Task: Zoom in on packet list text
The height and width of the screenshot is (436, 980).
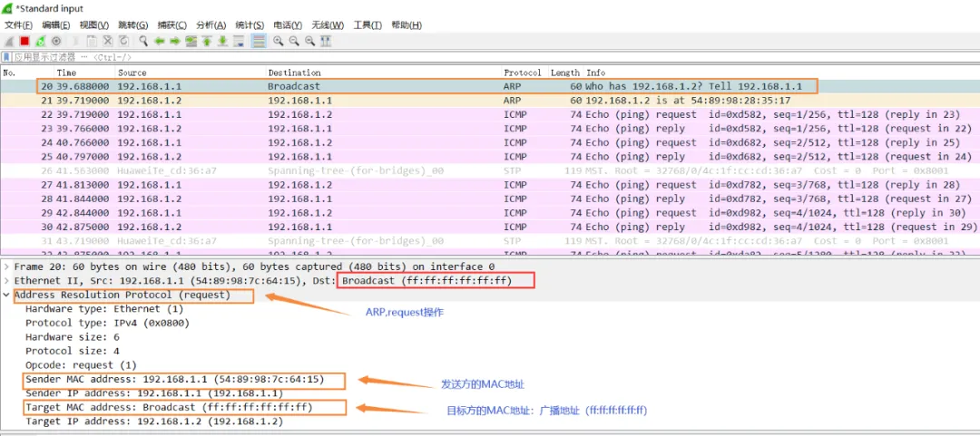Action: pyautogui.click(x=279, y=41)
